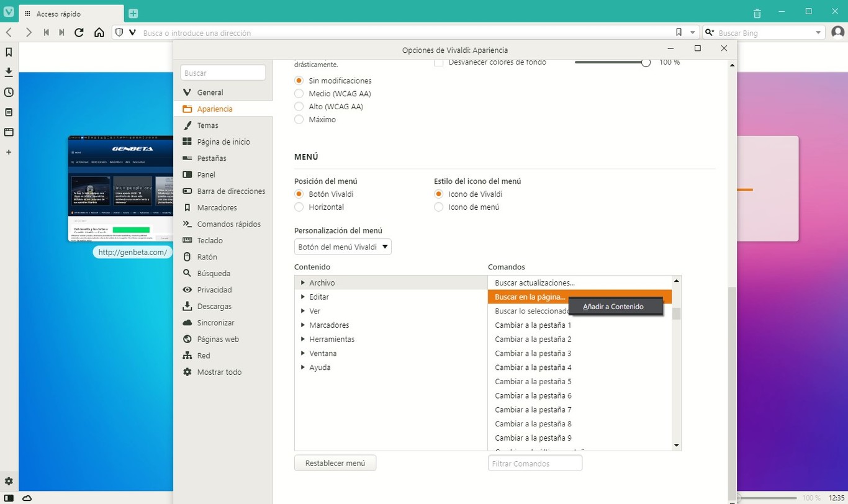Open the Downloads panel icon
The height and width of the screenshot is (504, 848).
pyautogui.click(x=9, y=72)
